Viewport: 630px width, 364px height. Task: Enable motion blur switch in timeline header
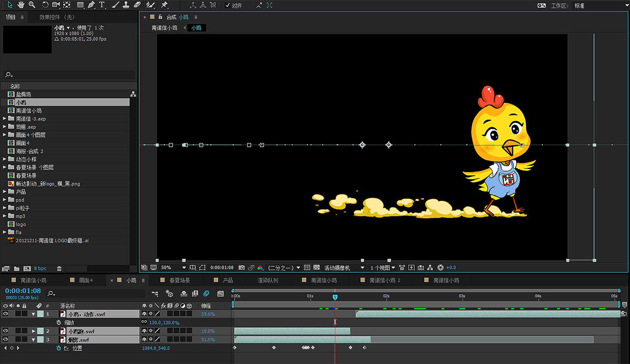point(206,294)
